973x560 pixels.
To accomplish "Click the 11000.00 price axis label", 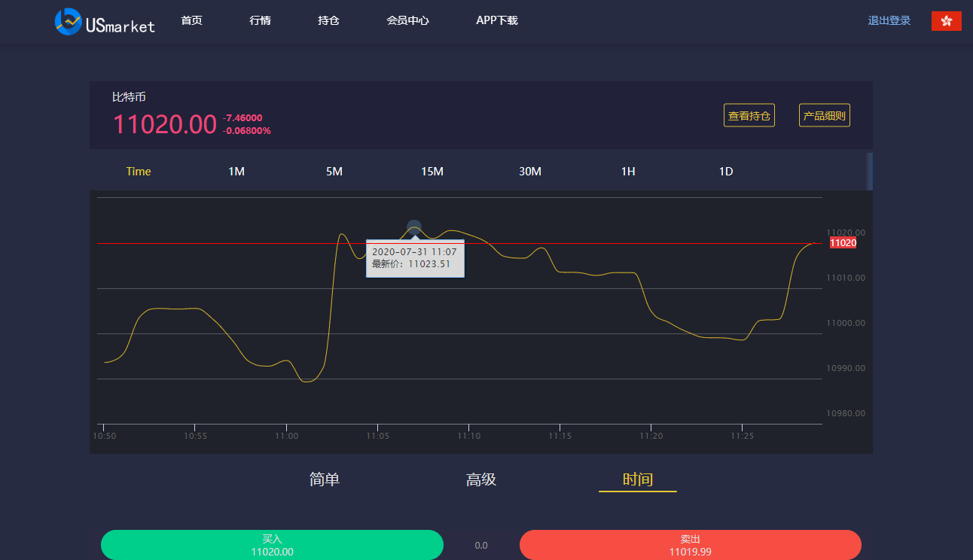I will (x=846, y=323).
